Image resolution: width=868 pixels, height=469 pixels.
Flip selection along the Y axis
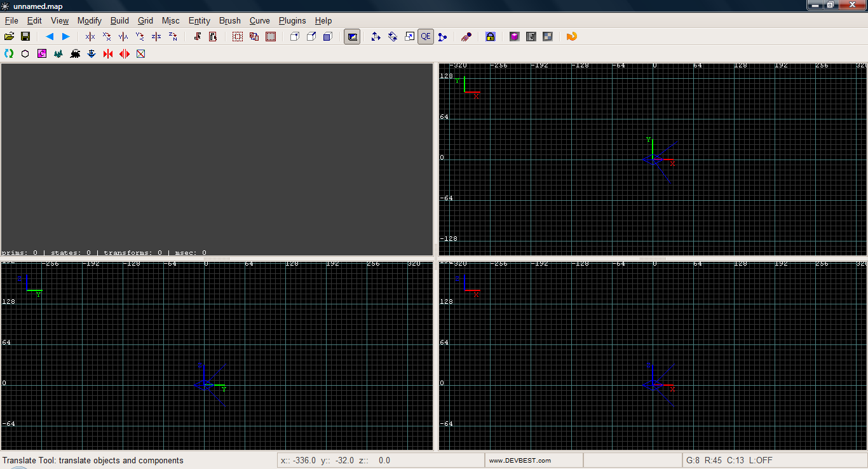[123, 37]
